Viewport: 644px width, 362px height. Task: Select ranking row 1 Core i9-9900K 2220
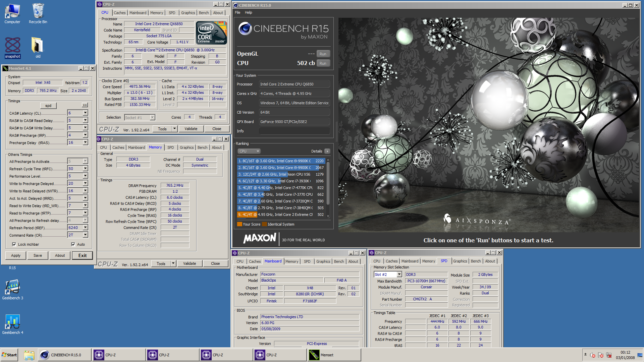point(281,161)
